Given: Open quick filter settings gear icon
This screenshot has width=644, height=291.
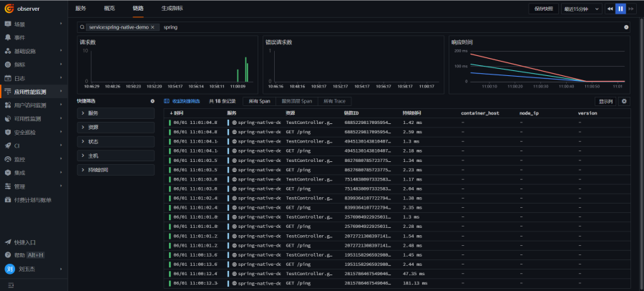Looking at the screenshot, I should tap(152, 101).
